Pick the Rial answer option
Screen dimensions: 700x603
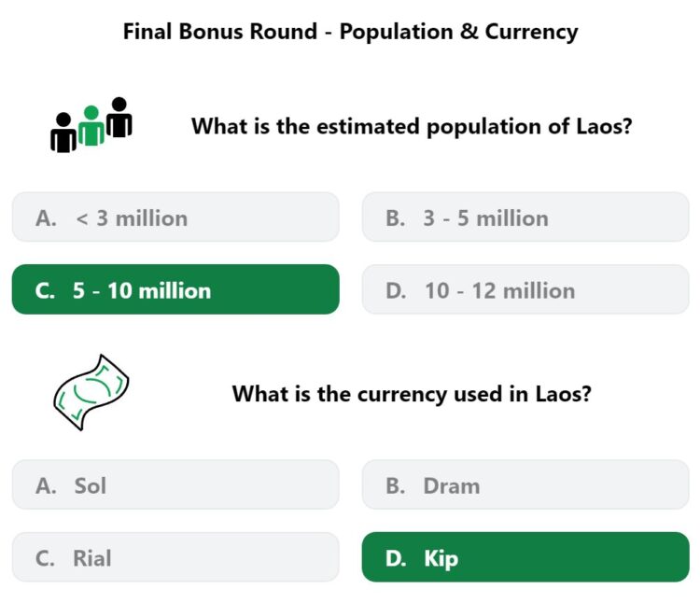click(x=175, y=558)
